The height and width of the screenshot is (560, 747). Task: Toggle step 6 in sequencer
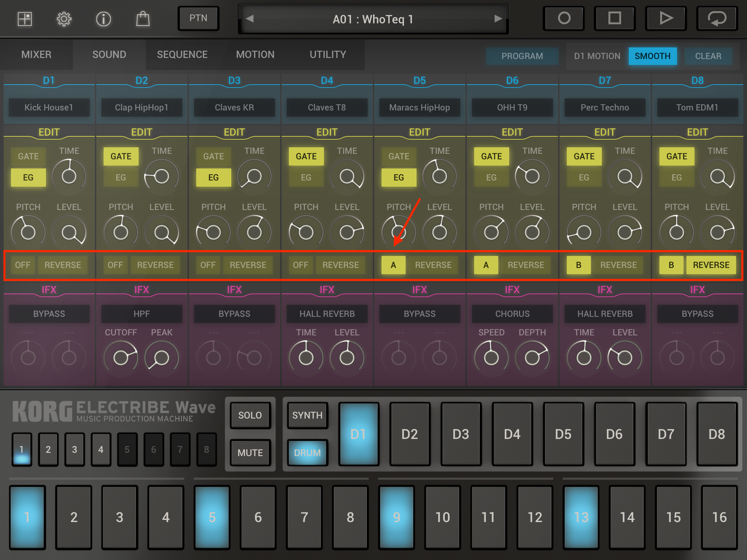(x=258, y=517)
